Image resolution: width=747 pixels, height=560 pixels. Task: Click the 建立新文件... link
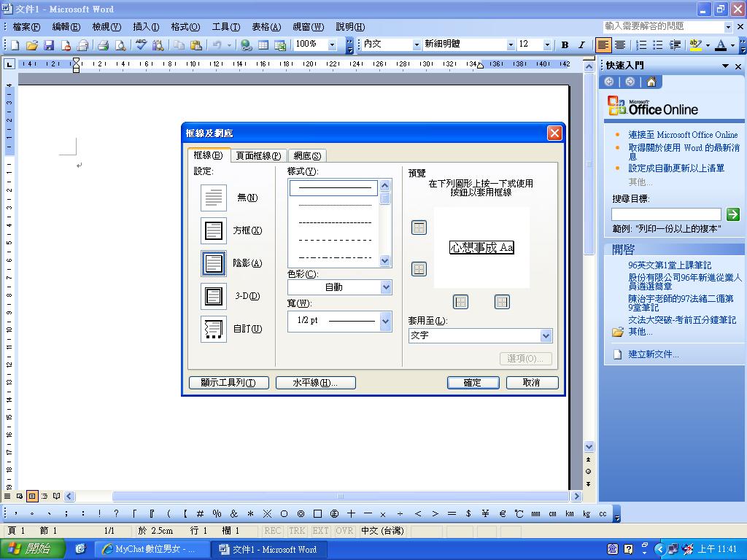point(653,354)
